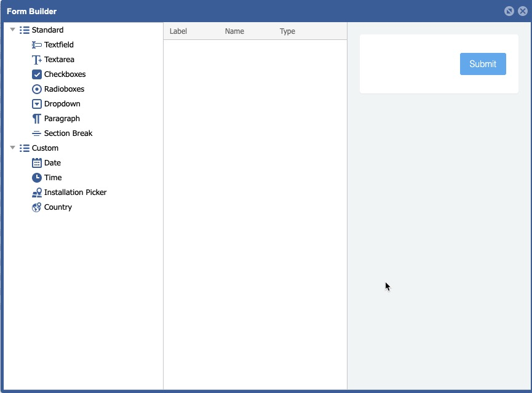Click the Name column header
The image size is (532, 393).
point(234,31)
